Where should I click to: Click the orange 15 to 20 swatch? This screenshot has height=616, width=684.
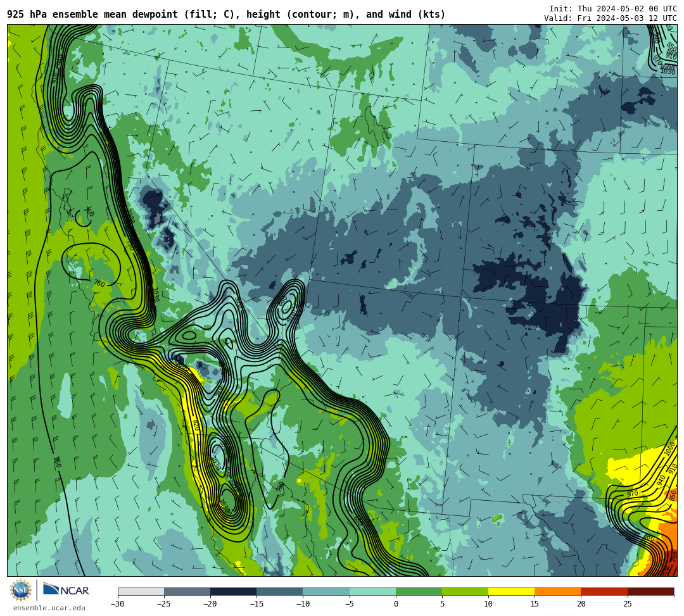coord(558,591)
